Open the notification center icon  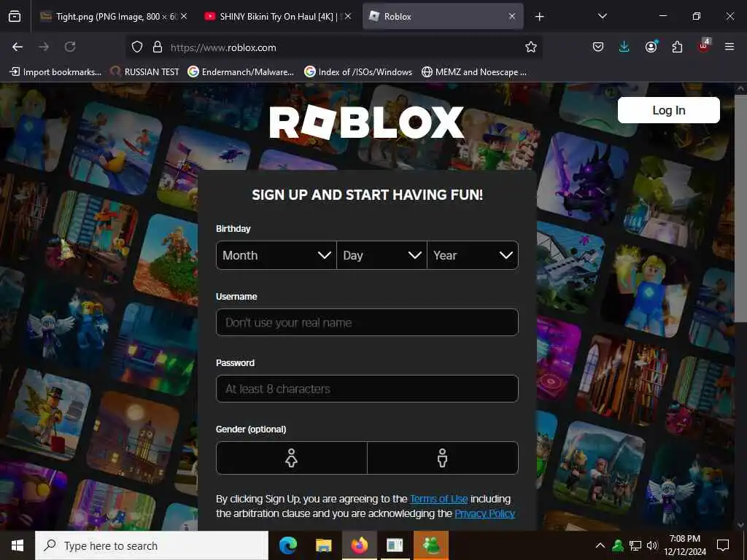click(723, 545)
